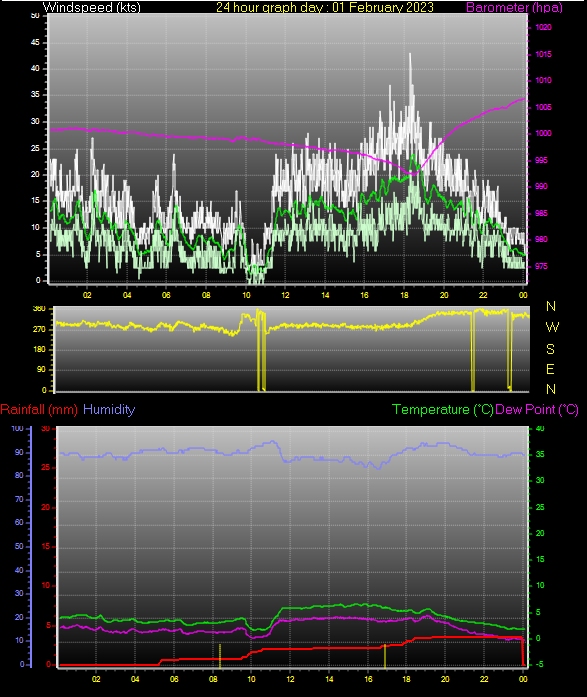Click the 360 tick on wind direction axis

click(x=40, y=308)
